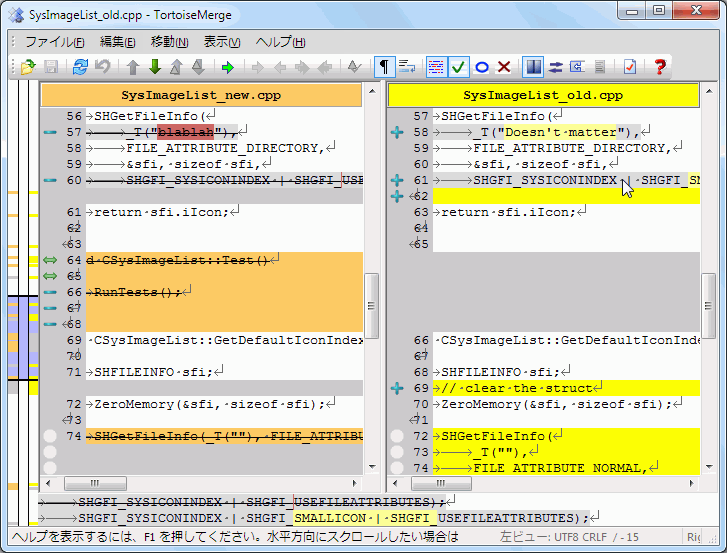Screen dimensions: 727x553
Task: Open the ヘルプ(H) menu
Action: [x=280, y=42]
